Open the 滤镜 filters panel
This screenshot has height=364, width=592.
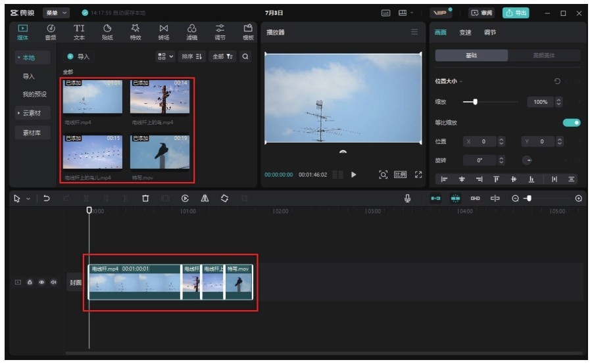191,32
